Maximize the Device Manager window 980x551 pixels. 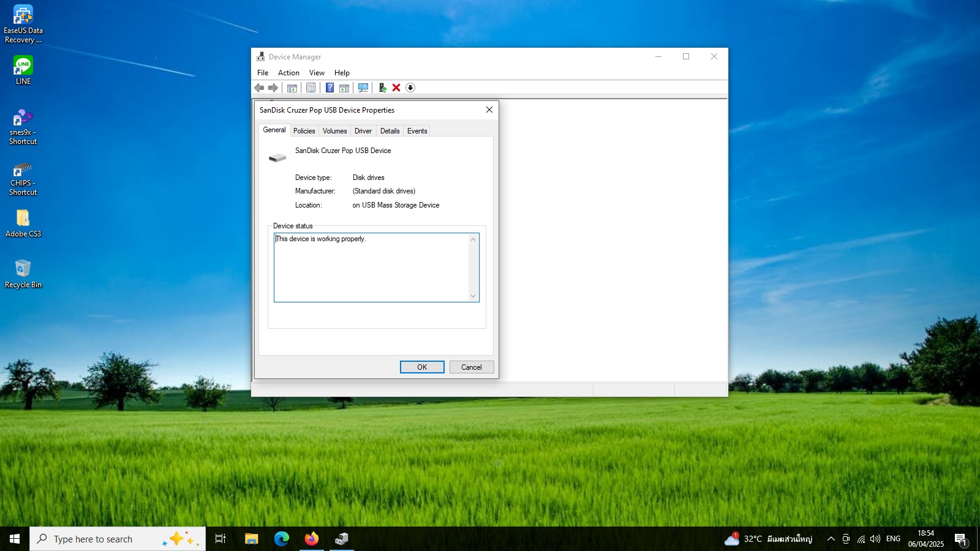click(686, 56)
